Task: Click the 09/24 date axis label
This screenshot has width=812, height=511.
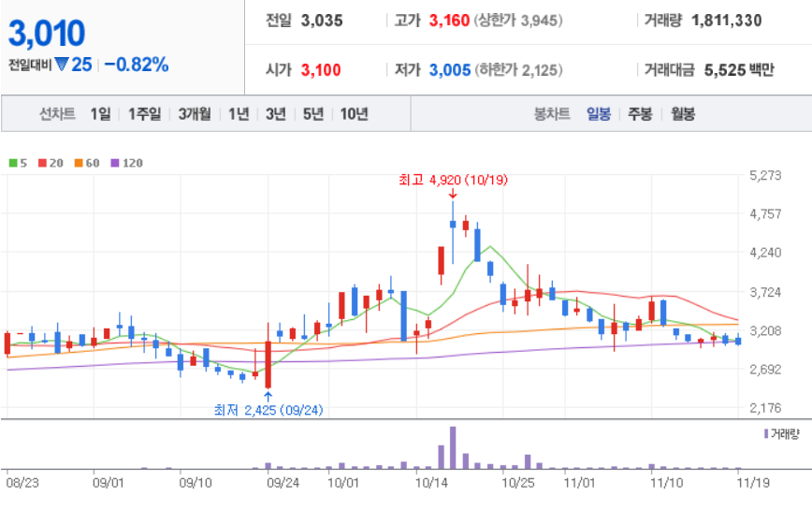Action: (x=283, y=483)
